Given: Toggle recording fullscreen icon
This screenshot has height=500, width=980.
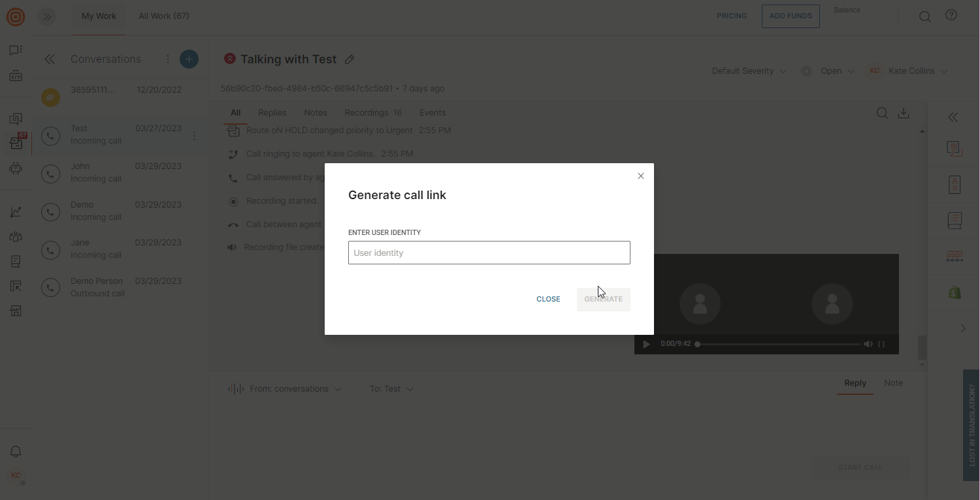Looking at the screenshot, I should 881,344.
